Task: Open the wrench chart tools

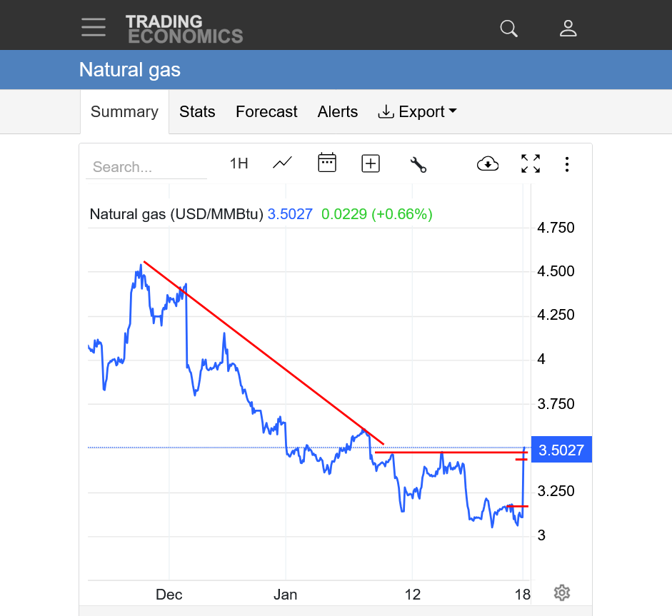Action: (418, 164)
